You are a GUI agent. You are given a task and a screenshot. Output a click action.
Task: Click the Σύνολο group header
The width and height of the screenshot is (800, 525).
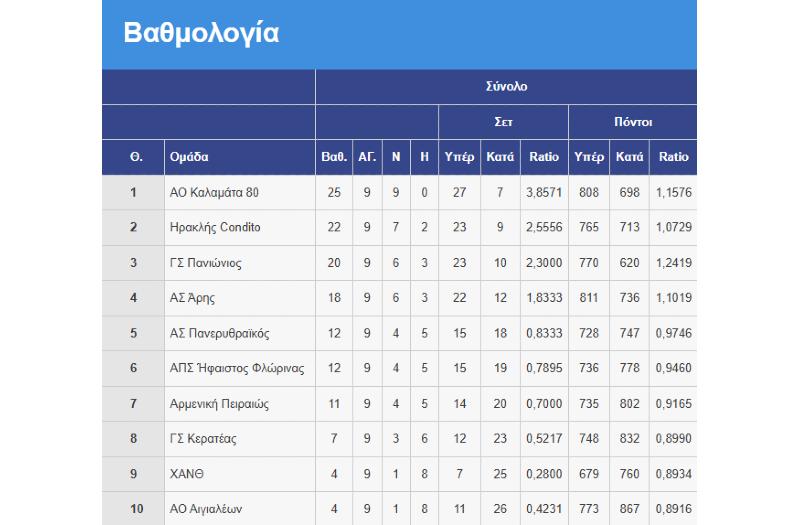506,87
